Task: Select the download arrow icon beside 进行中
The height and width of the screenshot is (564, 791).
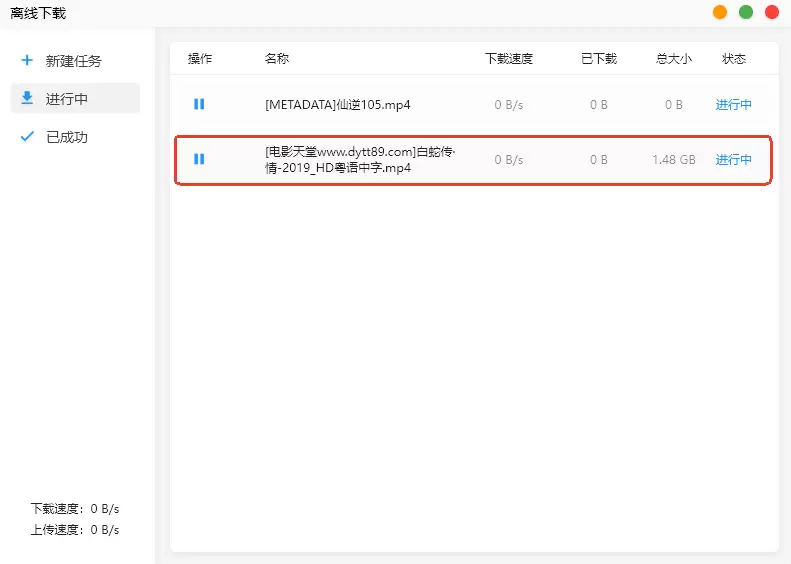Action: [27, 98]
